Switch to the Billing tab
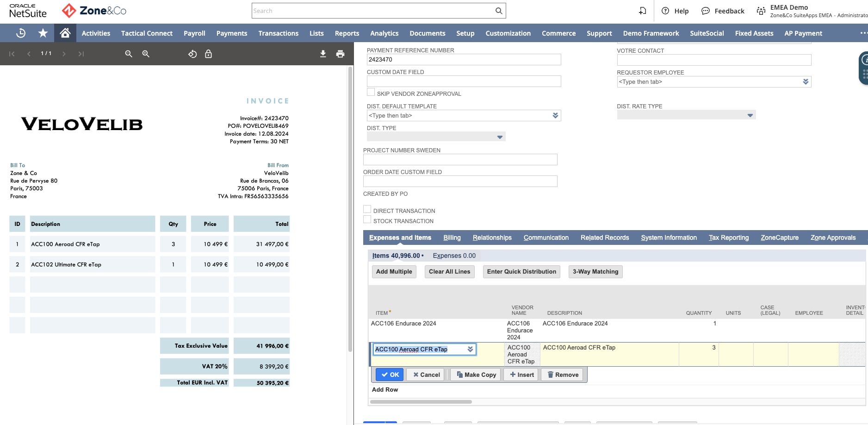The height and width of the screenshot is (425, 868). [x=452, y=237]
